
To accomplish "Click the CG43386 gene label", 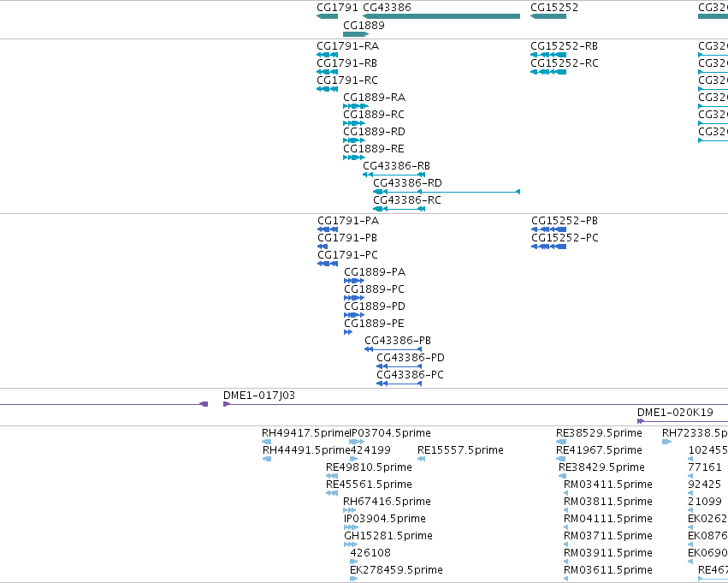I will point(387,8).
